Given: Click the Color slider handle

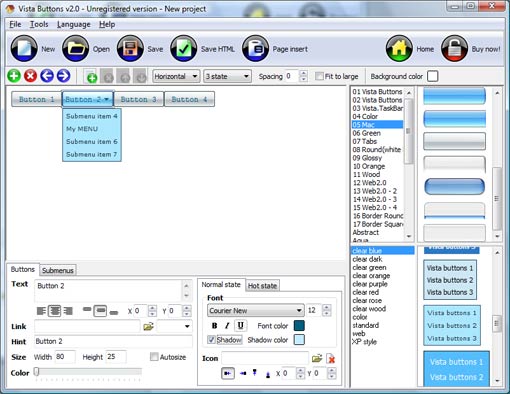Looking at the screenshot, I should tap(37, 372).
